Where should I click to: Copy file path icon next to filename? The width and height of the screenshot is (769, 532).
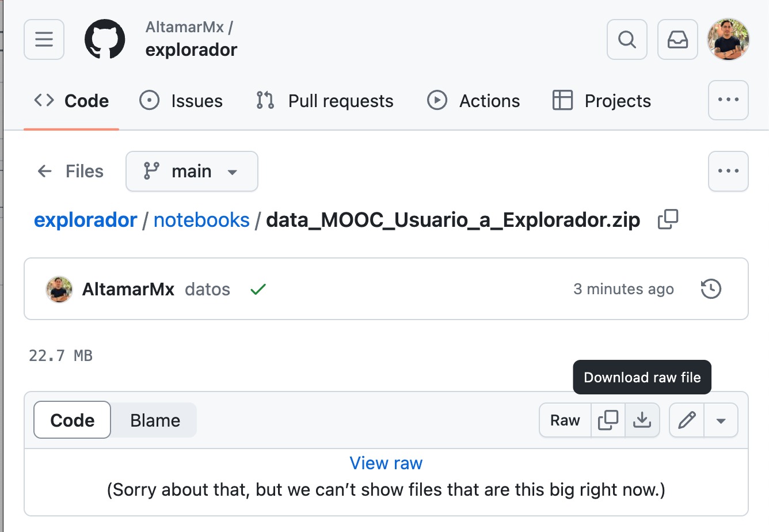click(x=668, y=219)
